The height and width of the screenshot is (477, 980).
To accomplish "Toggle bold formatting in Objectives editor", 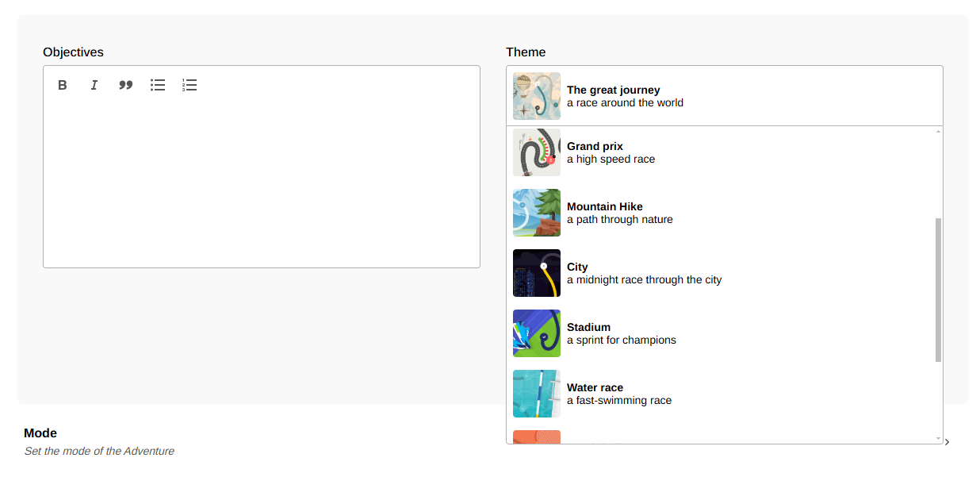I will 63,85.
